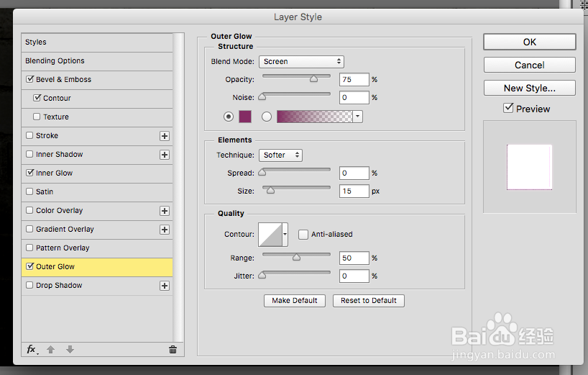This screenshot has width=588, height=375.
Task: Enable the Anti-aliased checkbox
Action: [x=303, y=234]
